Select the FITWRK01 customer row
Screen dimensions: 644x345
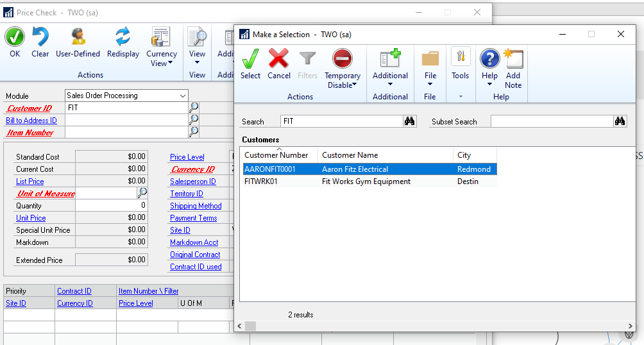(369, 181)
